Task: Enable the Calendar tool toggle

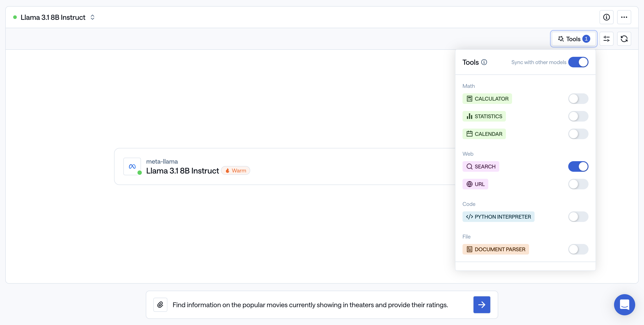Action: pos(578,134)
